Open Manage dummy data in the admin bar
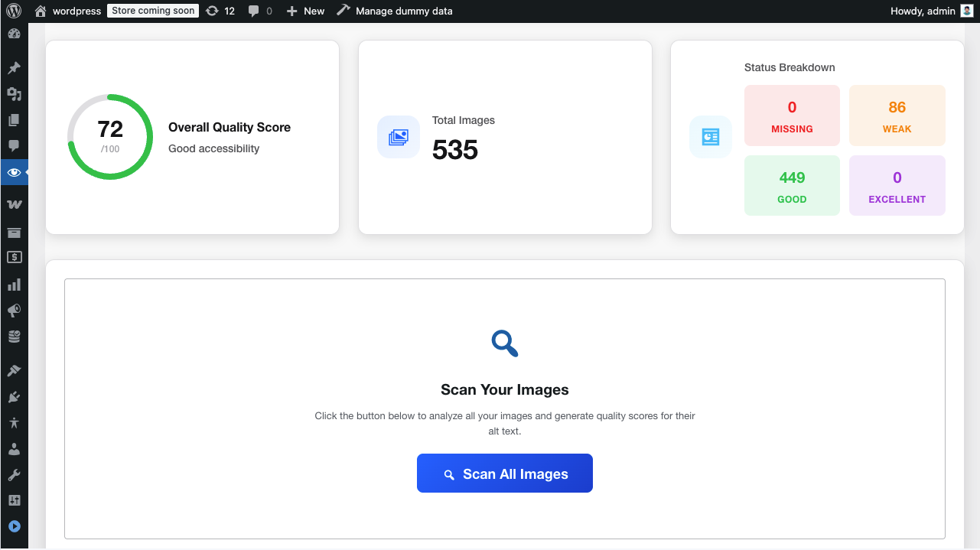Screen dimensions: 980x550 395,11
